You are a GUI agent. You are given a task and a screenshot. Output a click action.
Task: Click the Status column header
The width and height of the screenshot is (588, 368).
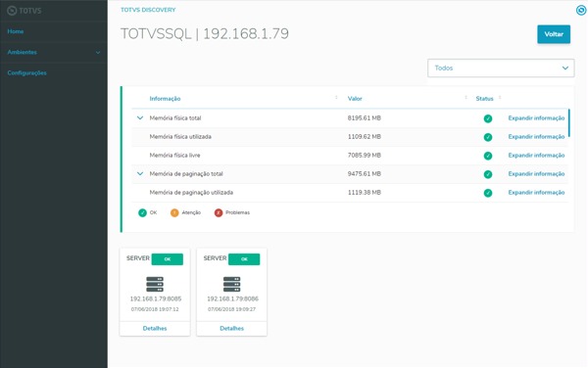(x=484, y=99)
